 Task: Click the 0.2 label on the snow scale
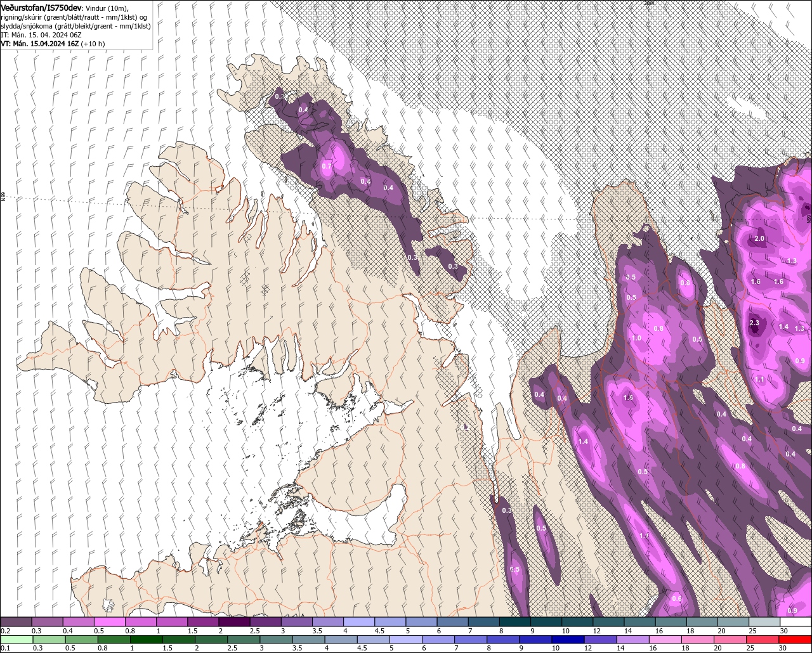click(6, 631)
